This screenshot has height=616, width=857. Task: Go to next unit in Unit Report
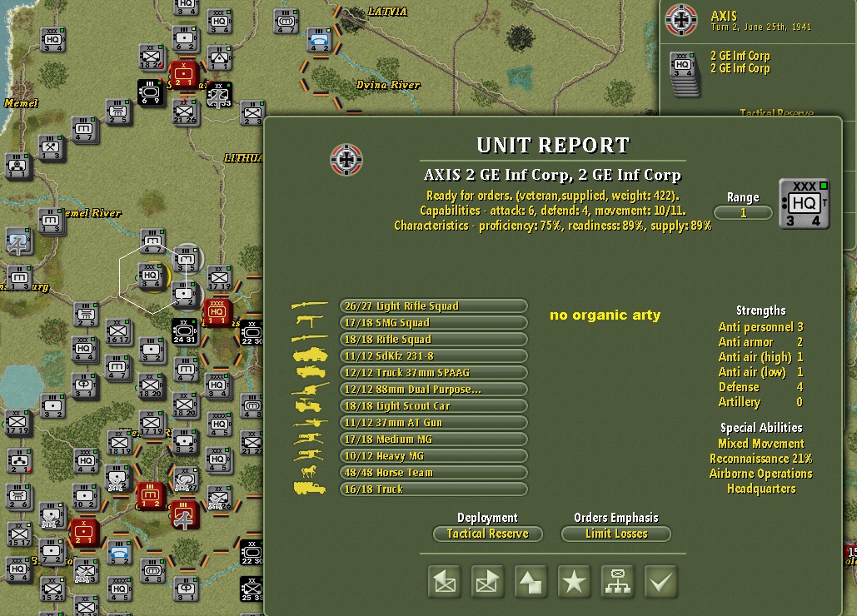tap(487, 582)
